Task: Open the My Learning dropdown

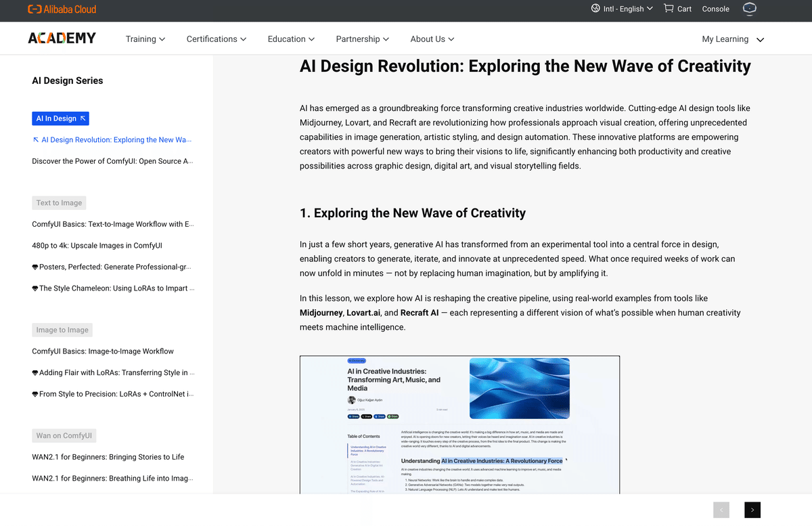Action: 733,39
